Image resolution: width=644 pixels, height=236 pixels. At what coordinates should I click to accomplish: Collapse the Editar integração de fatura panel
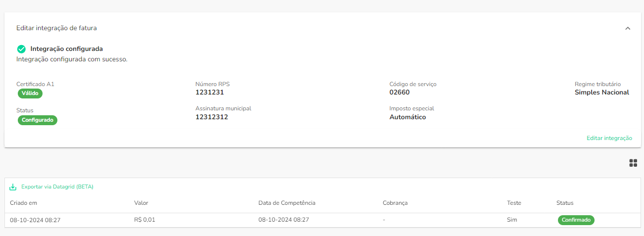(628, 28)
